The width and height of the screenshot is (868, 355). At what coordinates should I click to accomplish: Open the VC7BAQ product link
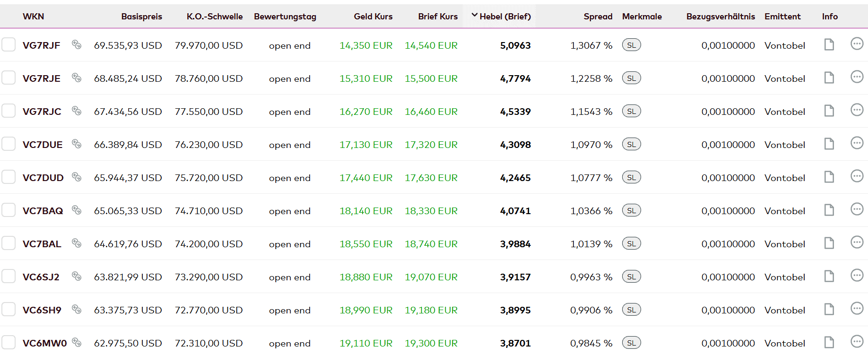point(43,211)
